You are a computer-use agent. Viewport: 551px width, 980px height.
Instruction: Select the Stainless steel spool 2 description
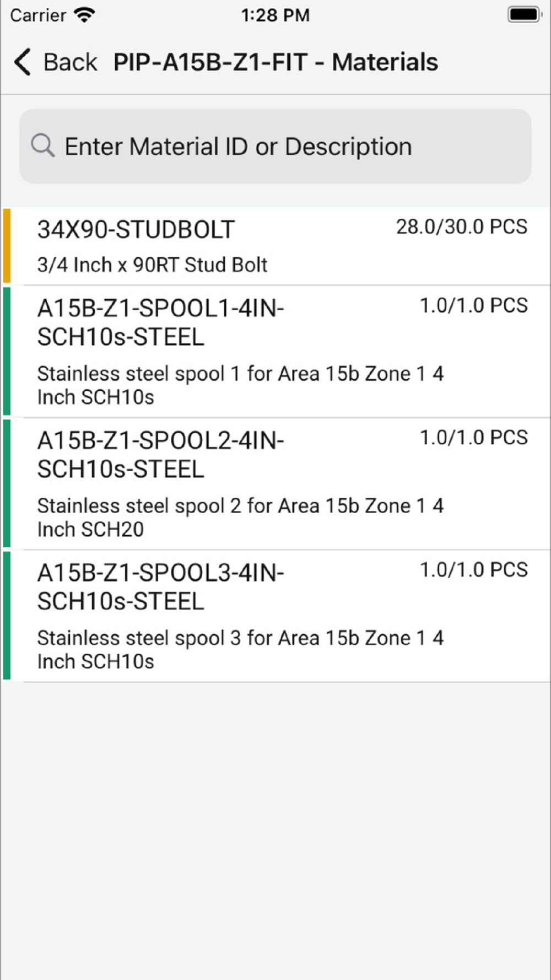coord(240,518)
